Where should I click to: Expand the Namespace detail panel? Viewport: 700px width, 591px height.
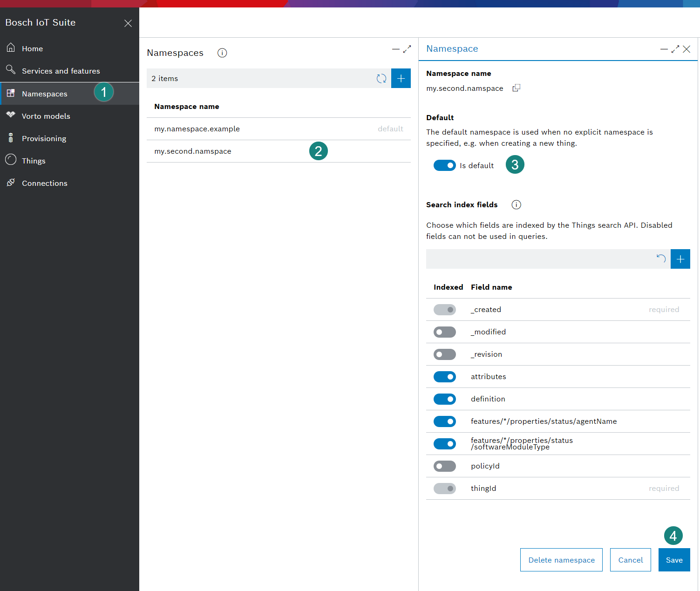675,49
